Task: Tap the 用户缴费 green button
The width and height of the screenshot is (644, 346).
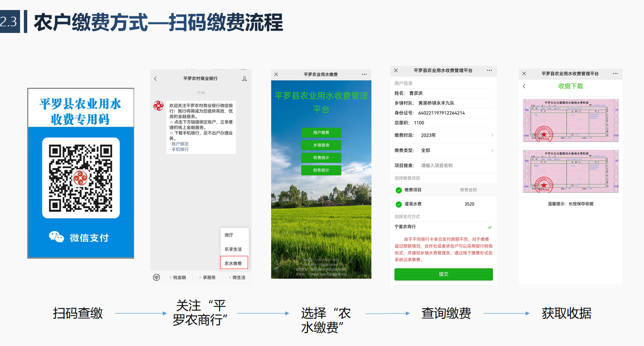Action: [x=321, y=133]
